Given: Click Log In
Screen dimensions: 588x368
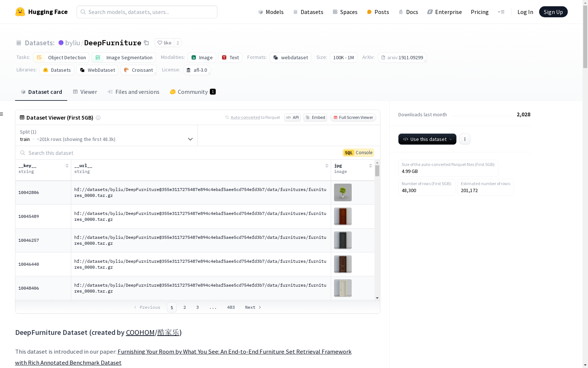Looking at the screenshot, I should pos(525,12).
